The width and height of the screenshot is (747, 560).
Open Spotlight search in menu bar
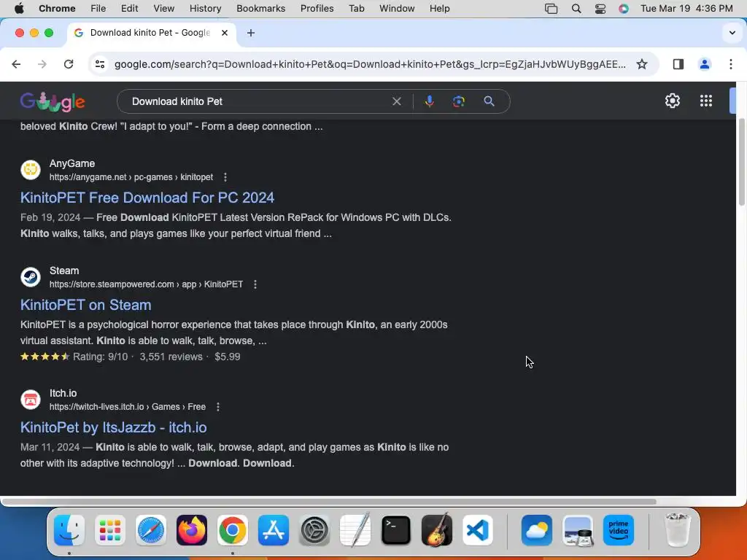tap(576, 9)
